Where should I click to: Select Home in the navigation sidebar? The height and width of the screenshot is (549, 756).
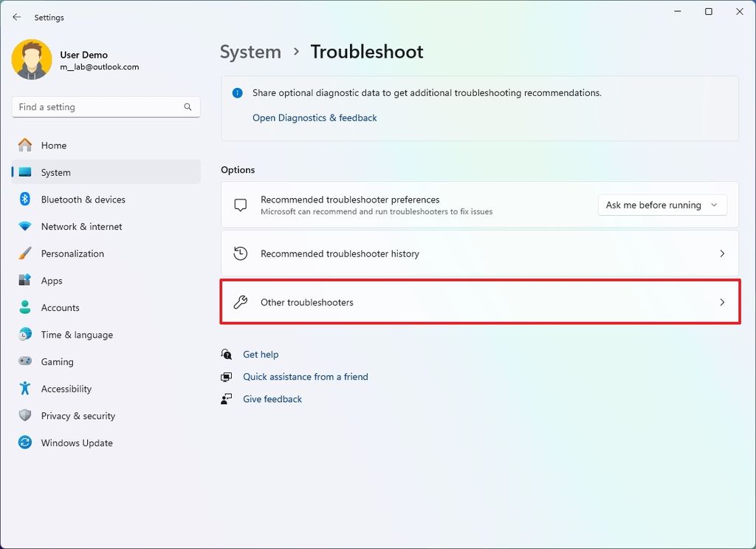[53, 146]
